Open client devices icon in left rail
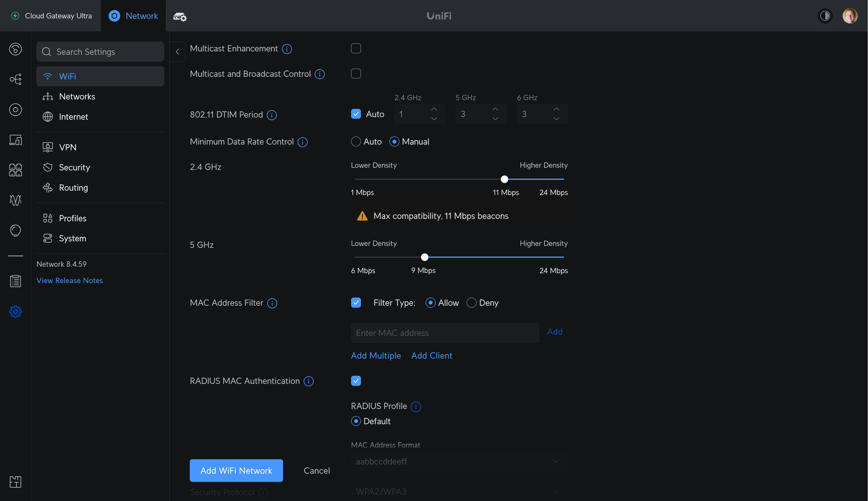868x501 pixels. point(15,140)
